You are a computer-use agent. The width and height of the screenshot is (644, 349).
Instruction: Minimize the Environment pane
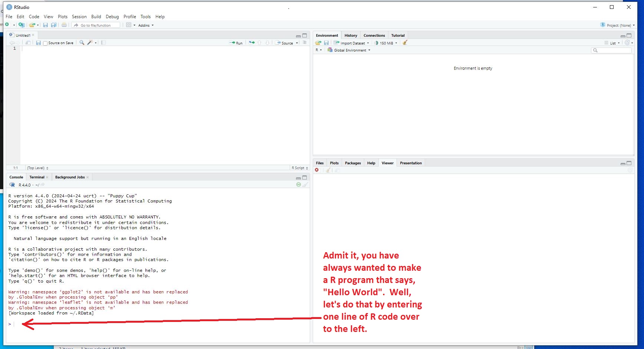pyautogui.click(x=623, y=36)
